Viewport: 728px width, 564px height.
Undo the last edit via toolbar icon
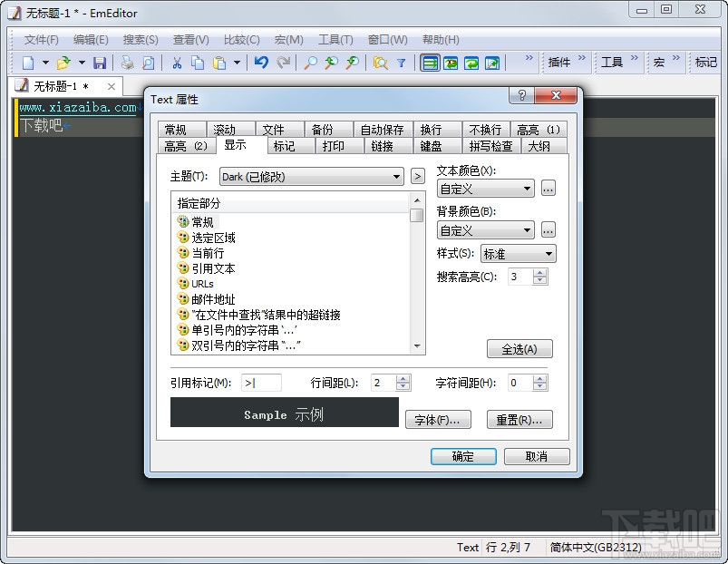[262, 63]
